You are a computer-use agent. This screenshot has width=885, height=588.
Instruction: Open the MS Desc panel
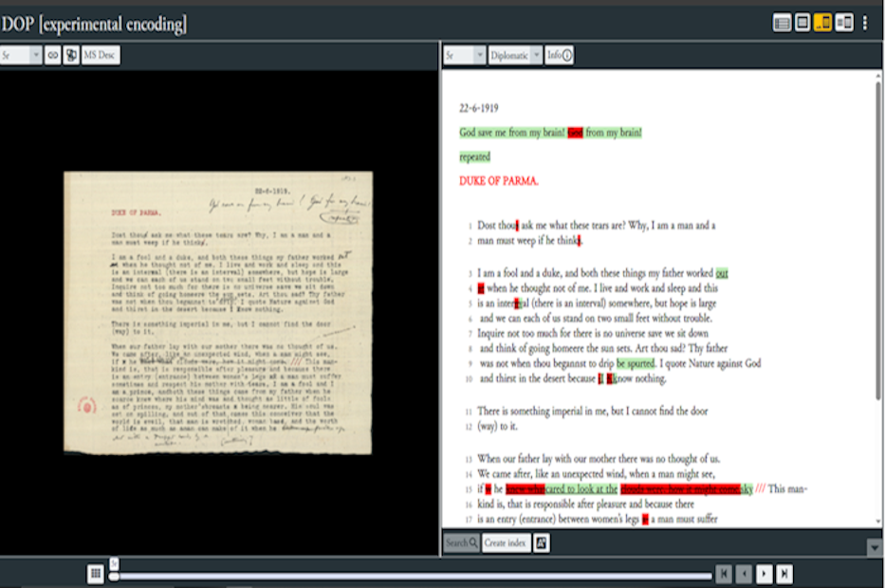(101, 56)
